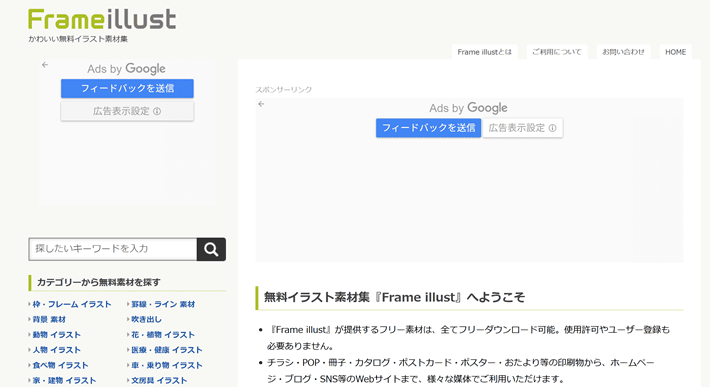The width and height of the screenshot is (710, 387).
Task: Open 花・植物 イラスト category
Action: pyautogui.click(x=163, y=335)
